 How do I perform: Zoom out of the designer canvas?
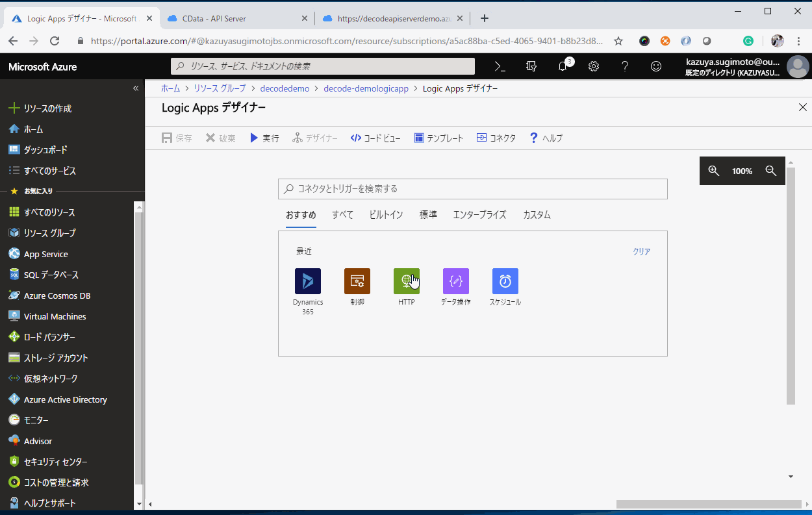[x=771, y=170]
